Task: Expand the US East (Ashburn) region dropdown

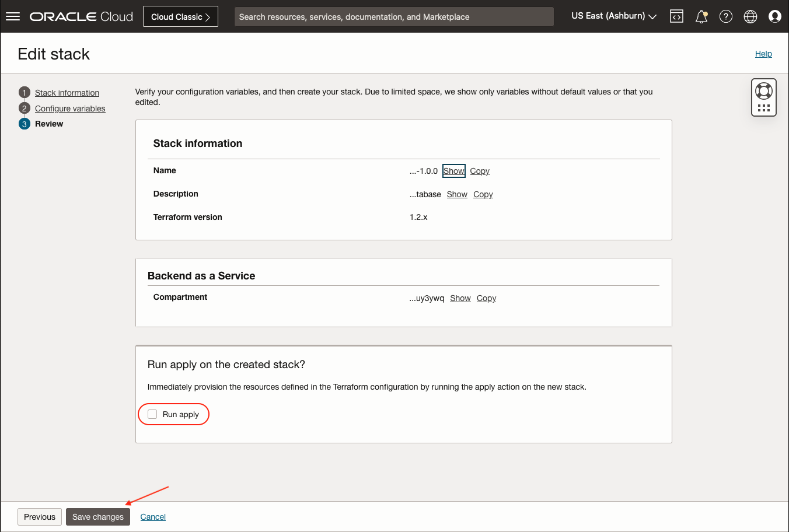Action: [x=613, y=16]
